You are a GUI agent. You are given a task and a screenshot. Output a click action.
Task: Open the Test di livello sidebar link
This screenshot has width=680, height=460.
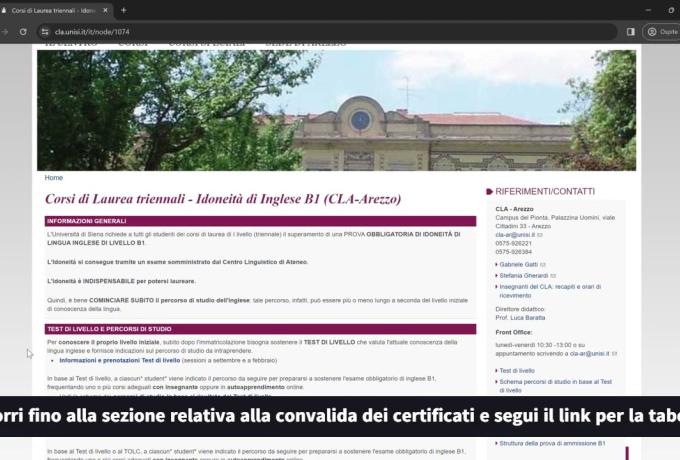point(517,371)
